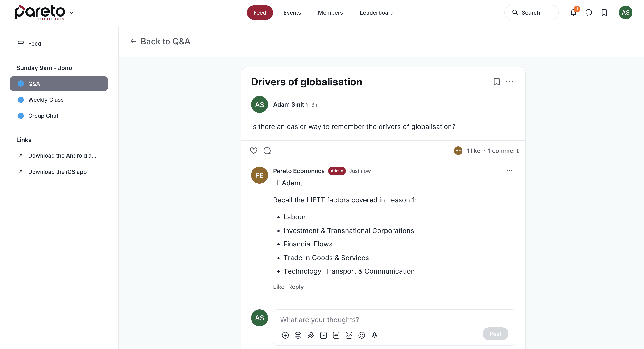Expand the Pareto community switcher chevron

(72, 13)
